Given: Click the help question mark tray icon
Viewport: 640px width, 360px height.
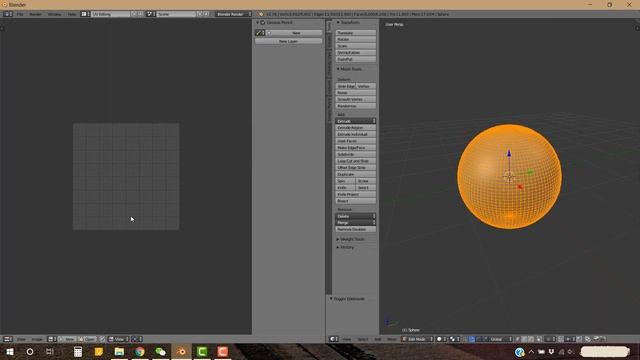Looking at the screenshot, I should pos(519,352).
